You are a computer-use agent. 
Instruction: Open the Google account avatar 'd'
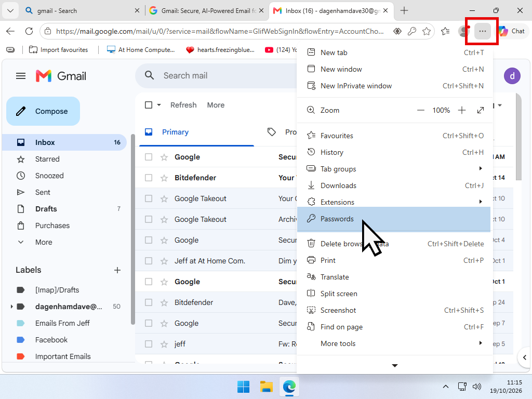512,76
